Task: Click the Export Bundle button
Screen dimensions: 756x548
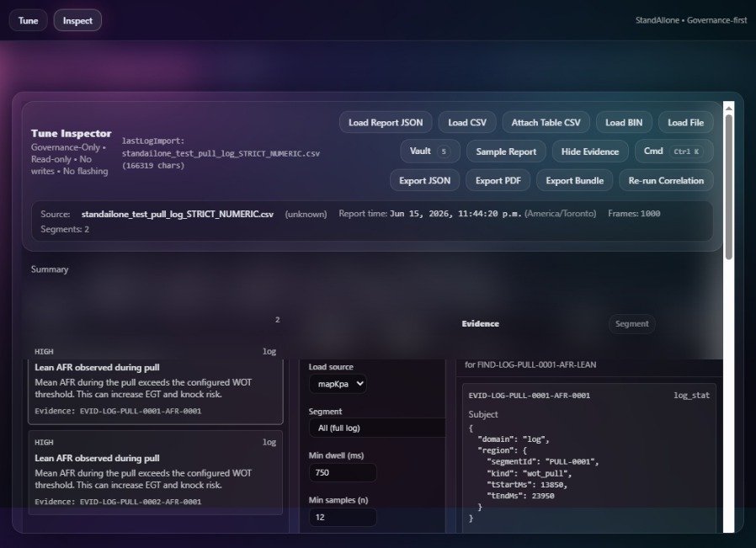Action: (x=574, y=180)
